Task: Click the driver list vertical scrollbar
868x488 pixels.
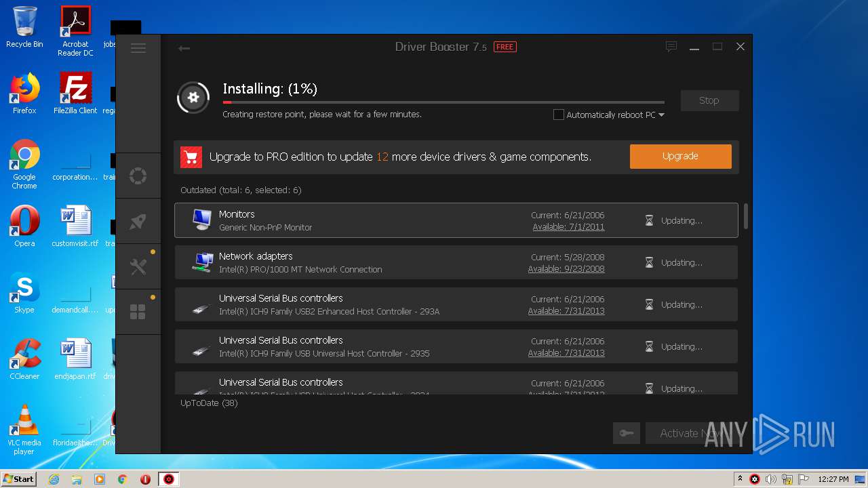Action: point(746,216)
